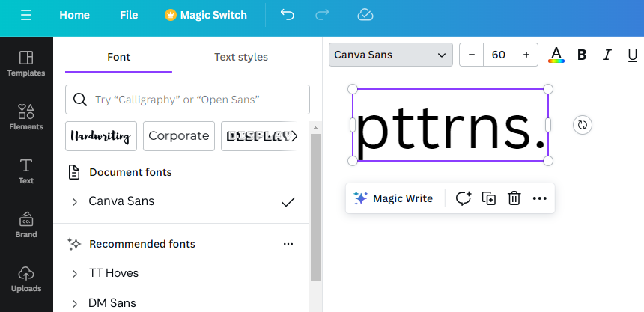Screen dimensions: 644x312
Task: Show more font category filters
Action: point(294,136)
